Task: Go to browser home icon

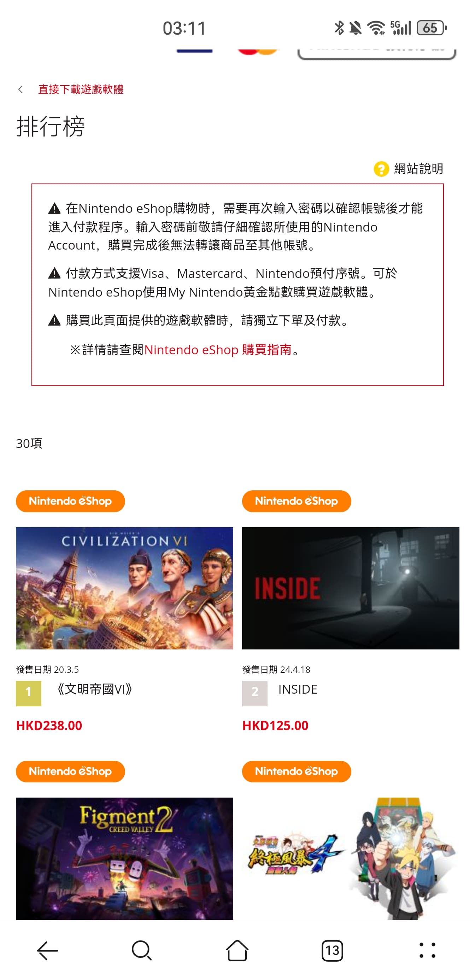Action: [x=237, y=950]
